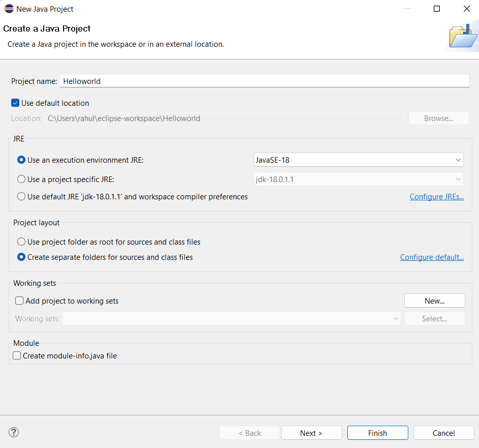Screen dimensions: 479x448
Task: Check 'Create module-info.java file'
Action: [17, 355]
